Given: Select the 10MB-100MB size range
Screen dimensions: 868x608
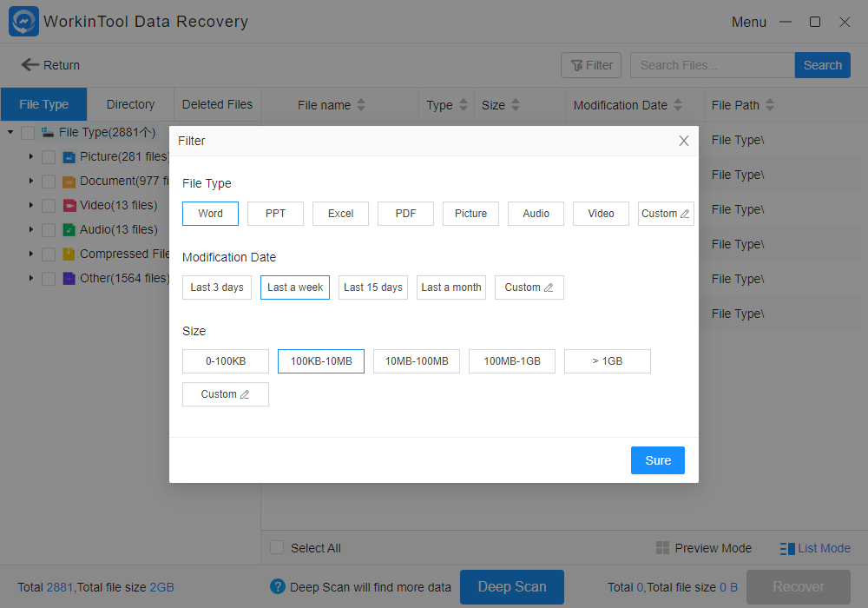Looking at the screenshot, I should [x=417, y=361].
